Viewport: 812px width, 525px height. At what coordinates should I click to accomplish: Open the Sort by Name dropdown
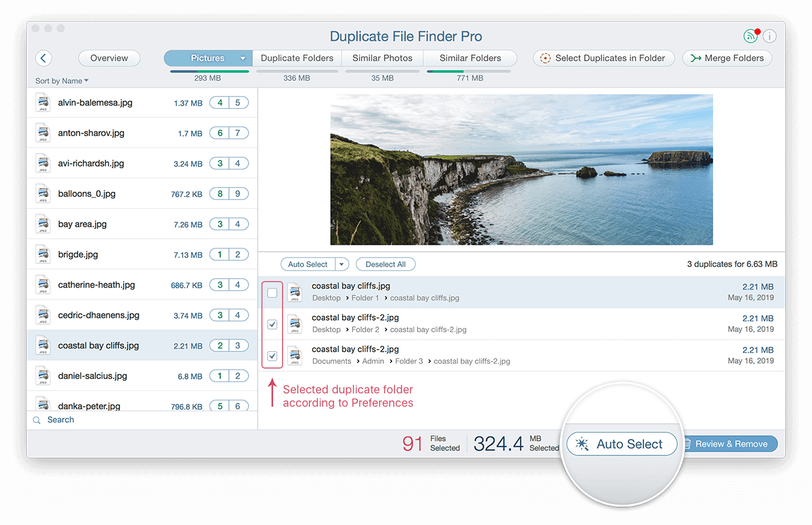tap(61, 81)
